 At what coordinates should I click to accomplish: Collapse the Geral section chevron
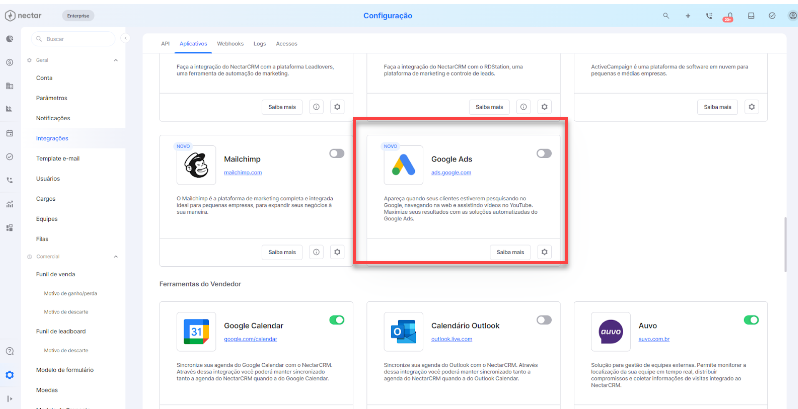pos(116,60)
